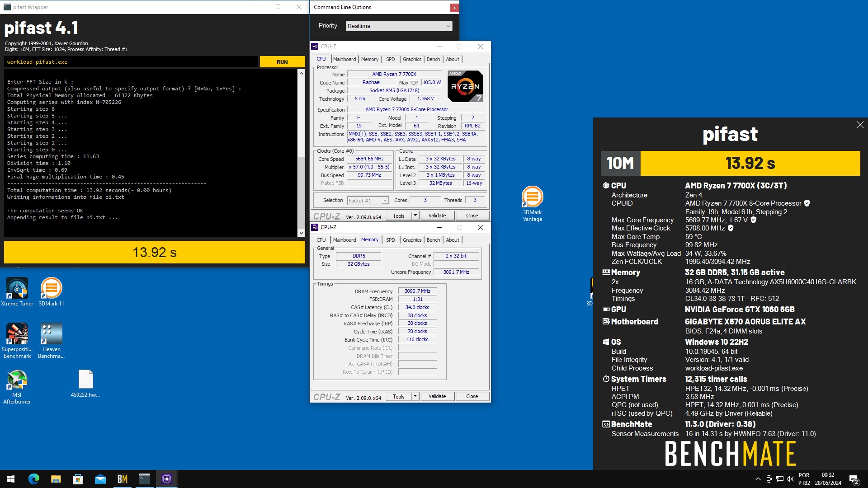Open 3DMark 11 desktop shortcut

click(51, 292)
